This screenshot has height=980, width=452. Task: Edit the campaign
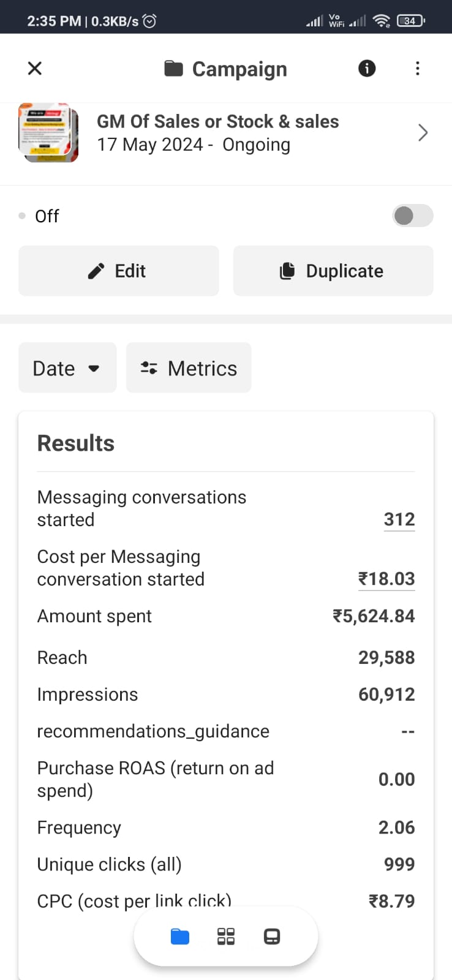118,271
